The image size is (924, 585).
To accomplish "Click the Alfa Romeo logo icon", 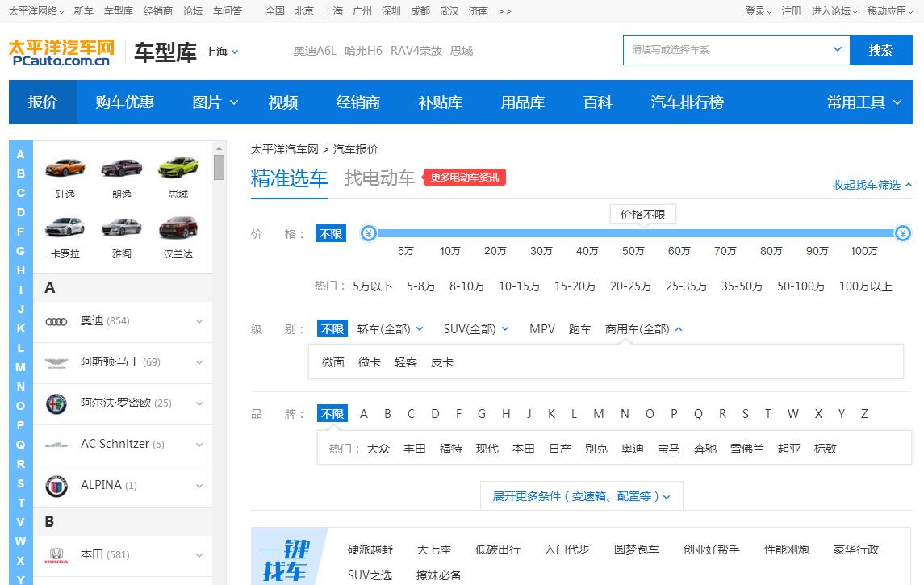I will (x=56, y=403).
